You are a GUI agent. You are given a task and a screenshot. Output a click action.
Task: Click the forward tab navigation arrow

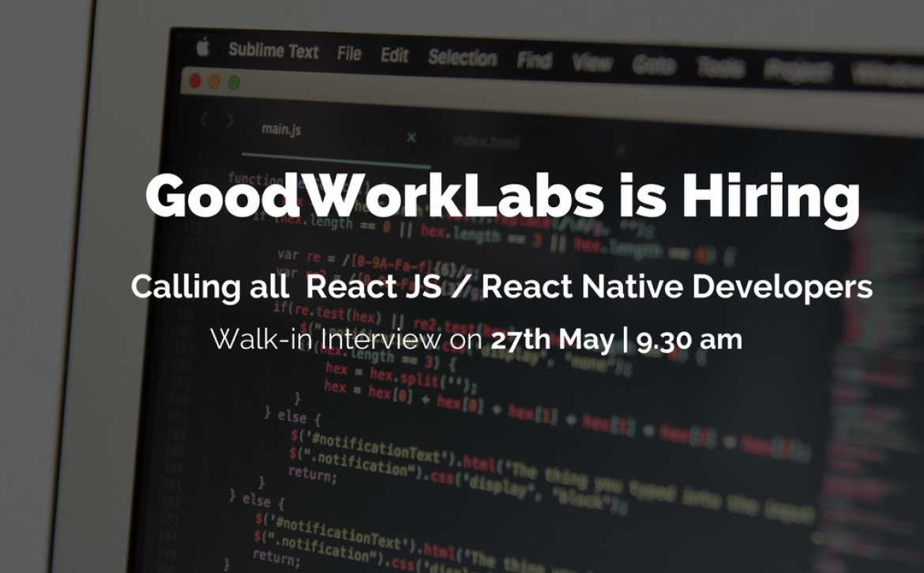coord(230,121)
